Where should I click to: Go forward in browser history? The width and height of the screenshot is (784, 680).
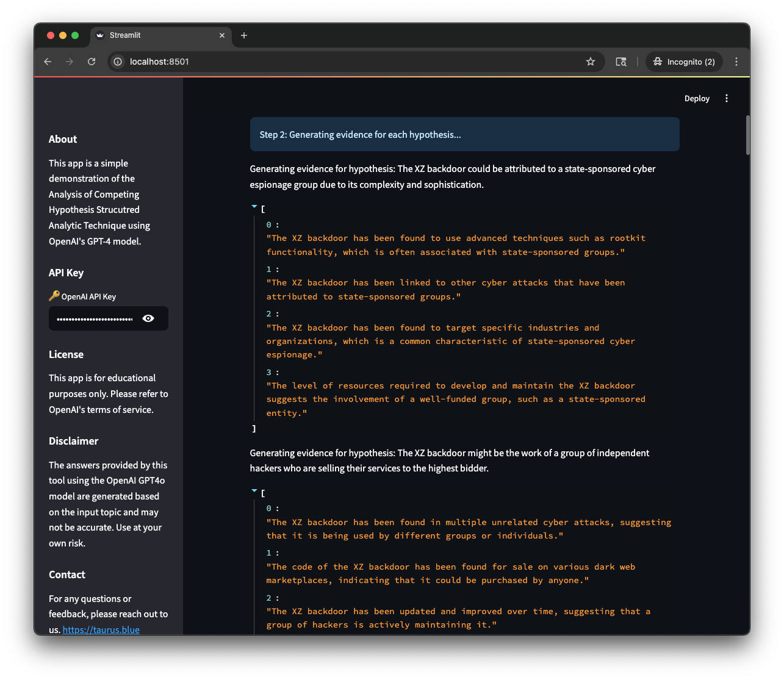(x=70, y=62)
